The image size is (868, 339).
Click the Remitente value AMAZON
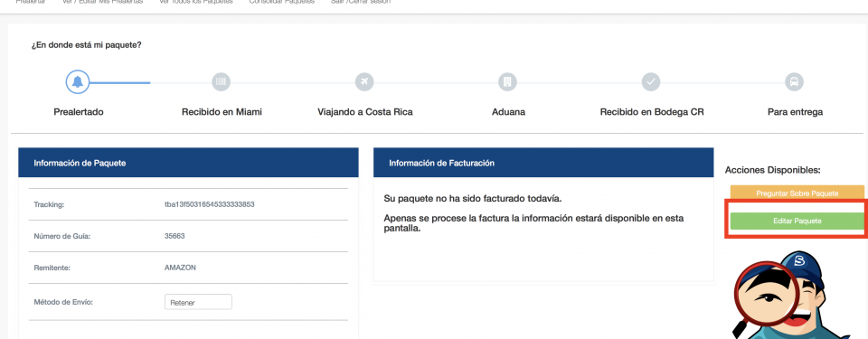pos(180,268)
